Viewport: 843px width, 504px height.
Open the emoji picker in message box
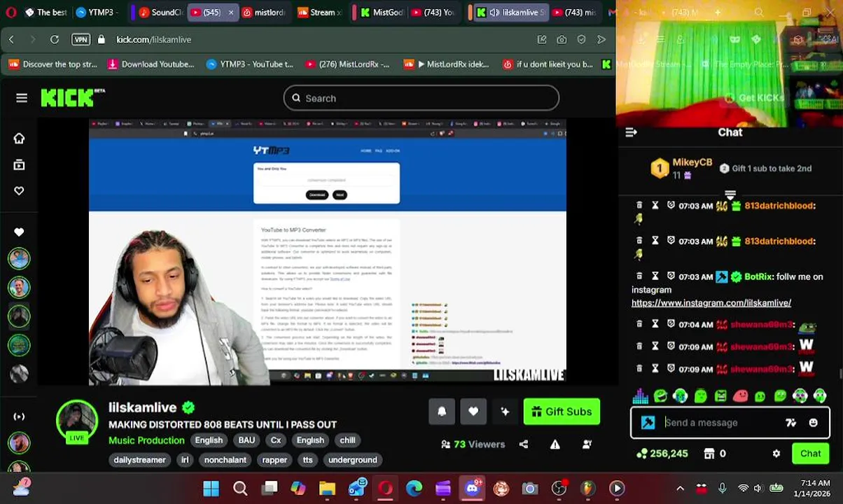click(x=813, y=423)
